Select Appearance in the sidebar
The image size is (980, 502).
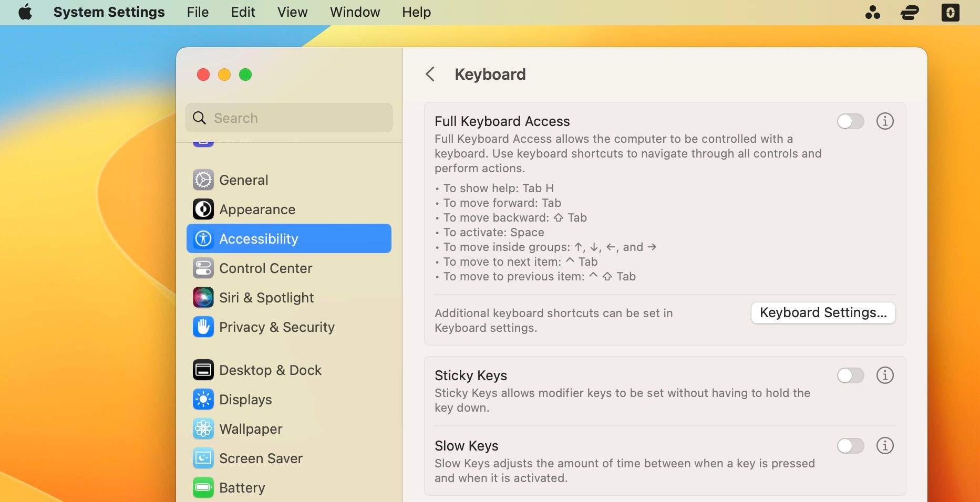click(289, 210)
